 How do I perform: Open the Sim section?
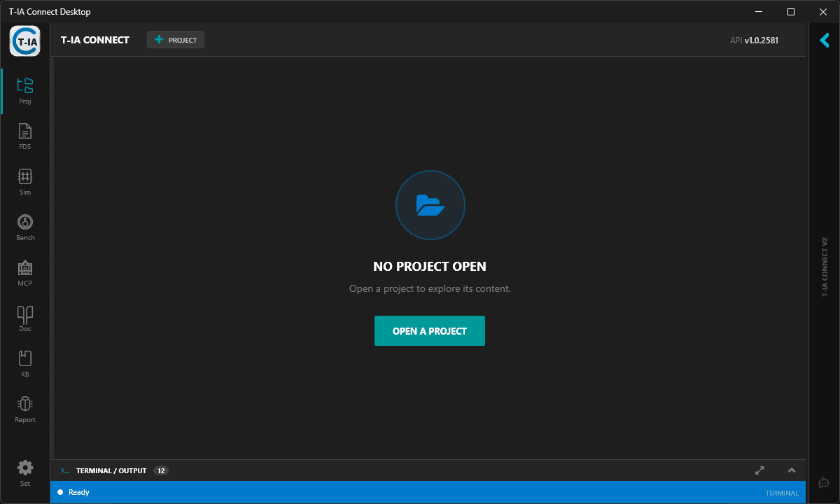click(24, 181)
